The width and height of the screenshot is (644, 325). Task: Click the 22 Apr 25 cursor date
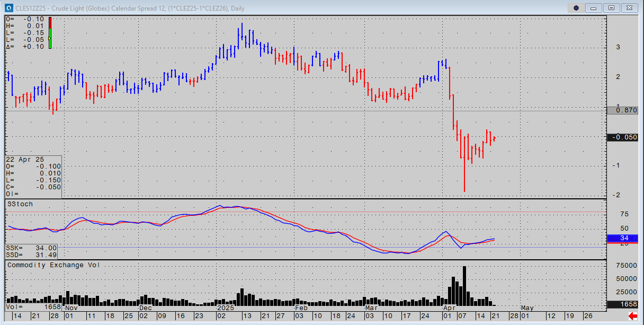[x=25, y=159]
